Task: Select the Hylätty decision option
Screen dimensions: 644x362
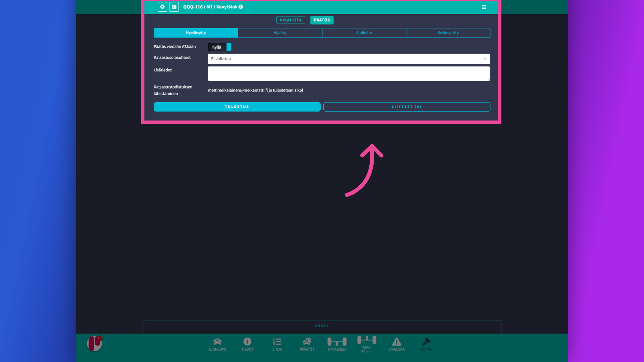Action: 280,33
